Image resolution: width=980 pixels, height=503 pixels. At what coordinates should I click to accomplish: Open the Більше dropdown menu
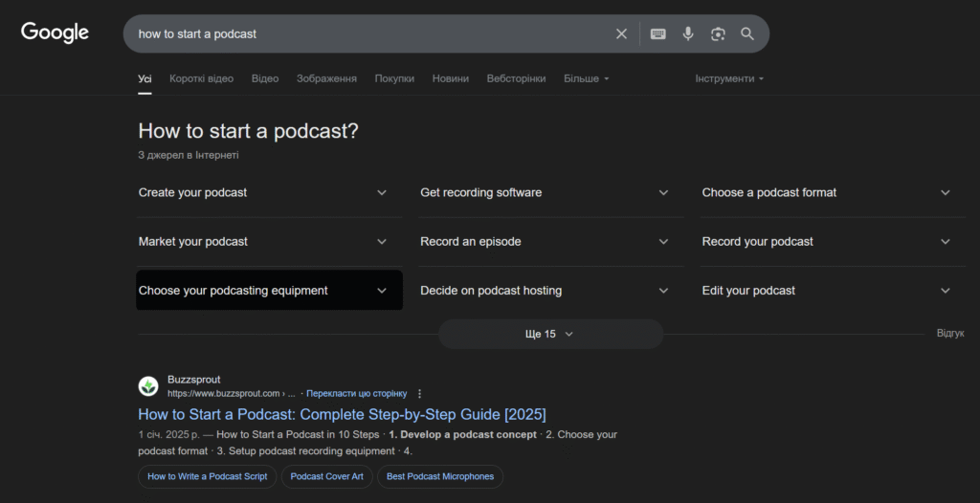pyautogui.click(x=587, y=78)
